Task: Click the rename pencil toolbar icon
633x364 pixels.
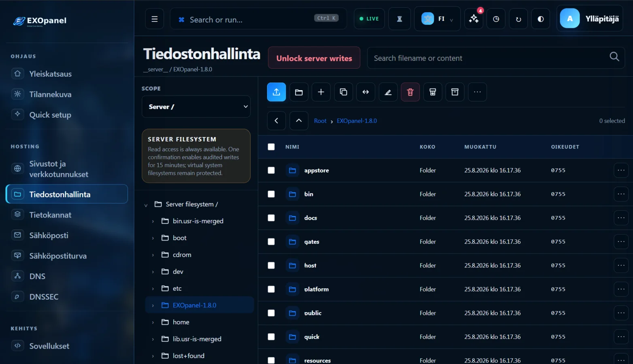Action: pyautogui.click(x=388, y=92)
